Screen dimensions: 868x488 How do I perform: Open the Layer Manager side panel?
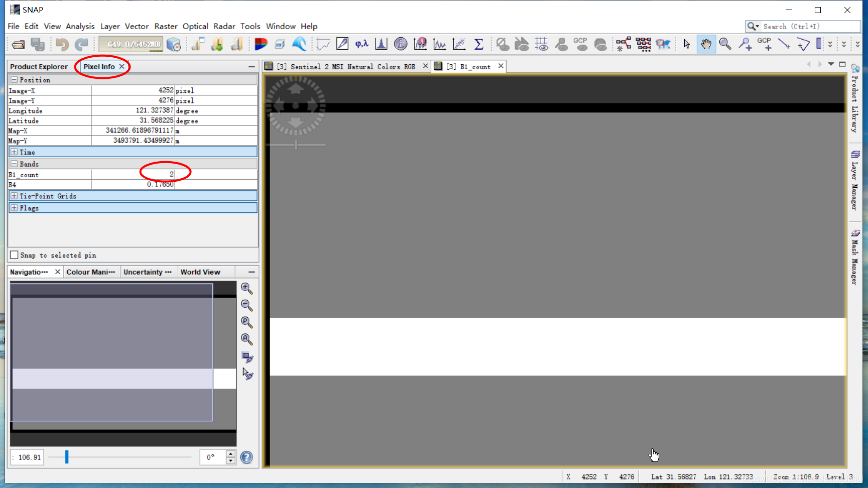855,180
